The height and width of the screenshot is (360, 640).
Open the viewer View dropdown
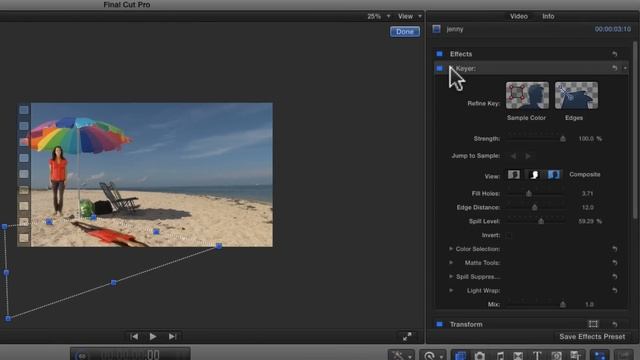[x=409, y=16]
